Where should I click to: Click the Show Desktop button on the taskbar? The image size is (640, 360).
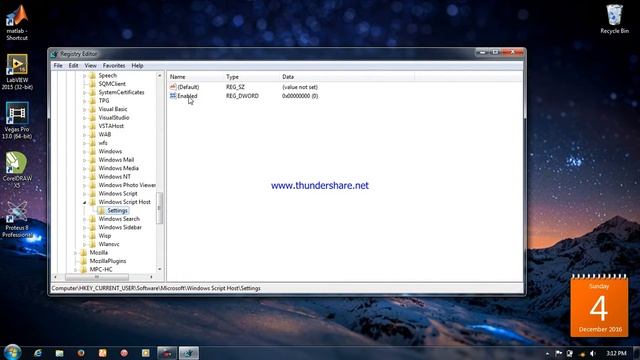coord(636,353)
